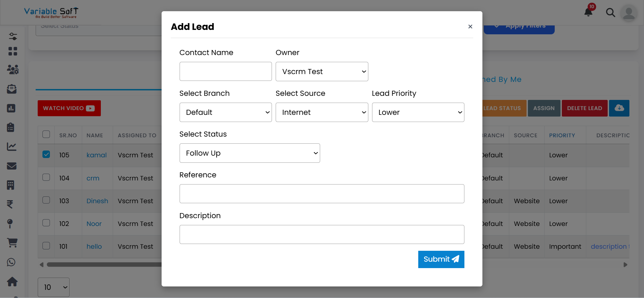The image size is (644, 298).
Task: Close the Add Lead dialog
Action: [470, 27]
